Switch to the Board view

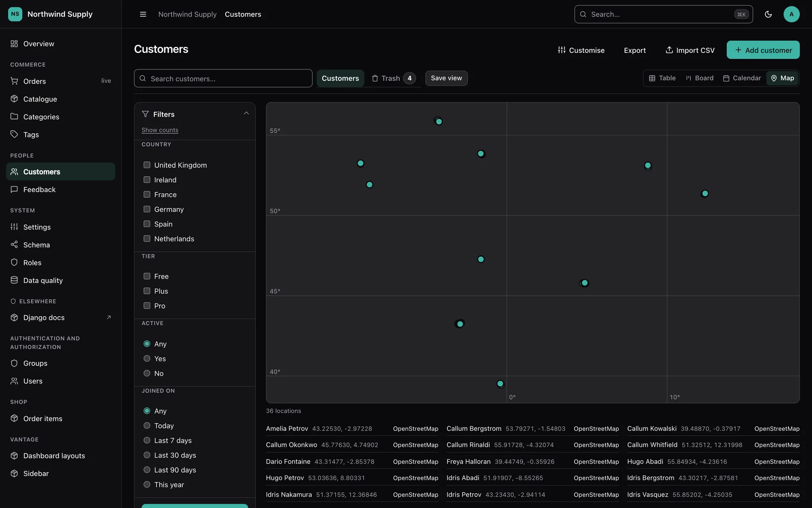(700, 78)
